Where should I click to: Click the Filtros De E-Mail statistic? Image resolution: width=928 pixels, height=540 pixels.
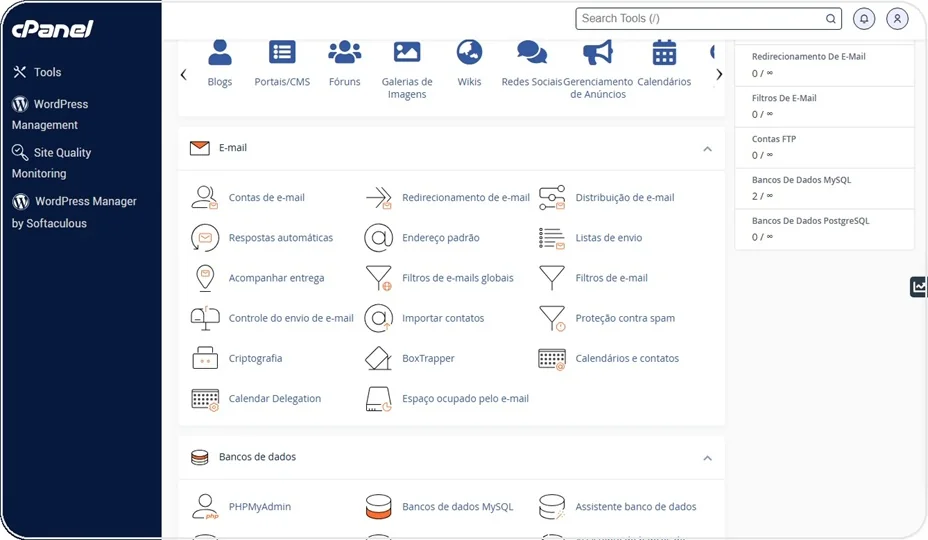click(824, 107)
